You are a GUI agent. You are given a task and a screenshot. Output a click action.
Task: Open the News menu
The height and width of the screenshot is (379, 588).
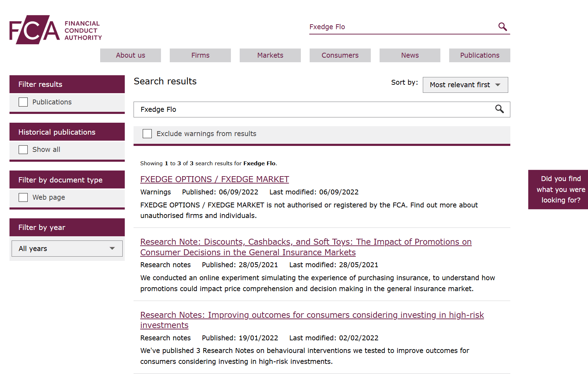410,55
